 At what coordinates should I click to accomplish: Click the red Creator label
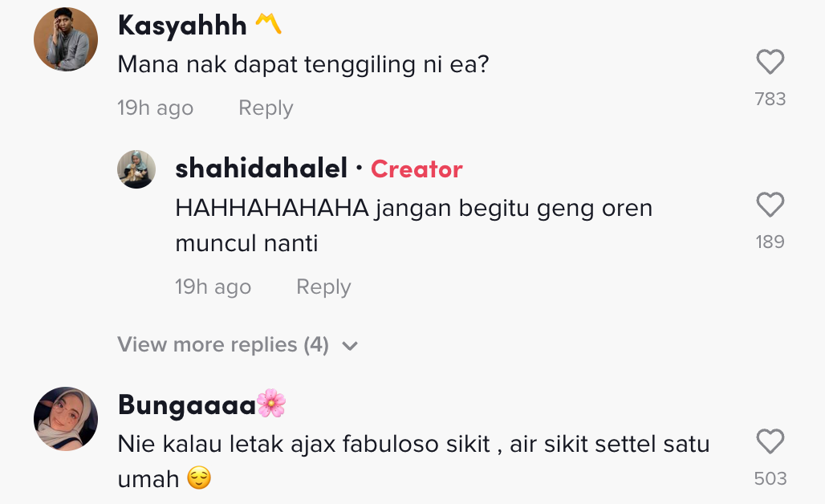(x=417, y=169)
